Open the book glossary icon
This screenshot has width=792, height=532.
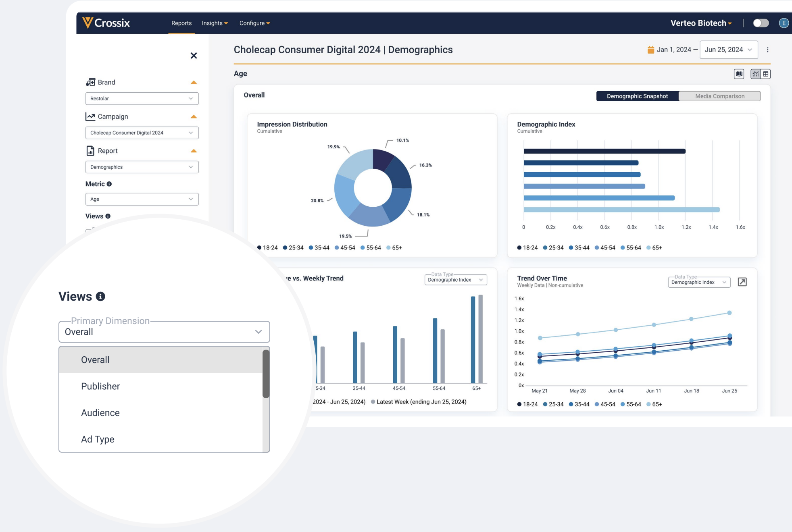(739, 74)
